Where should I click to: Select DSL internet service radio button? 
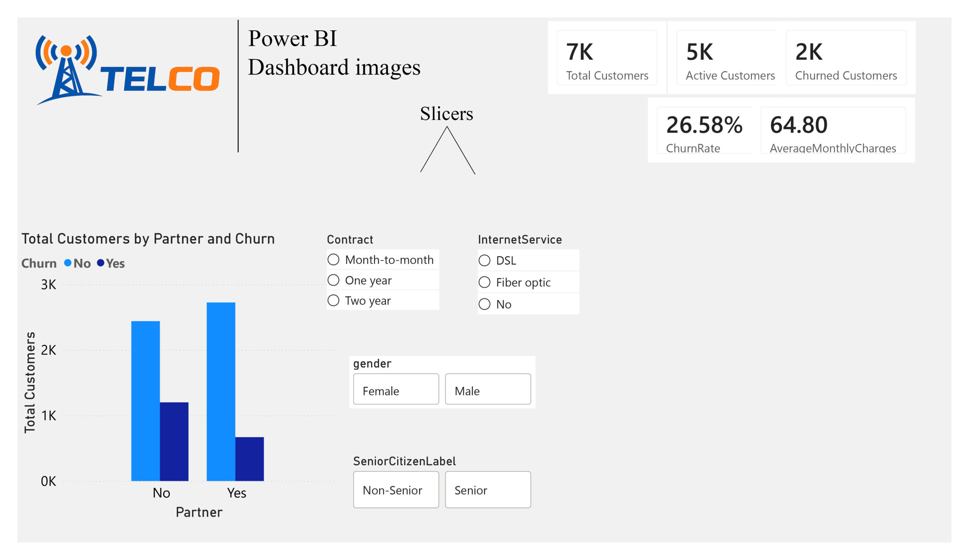[x=484, y=261]
